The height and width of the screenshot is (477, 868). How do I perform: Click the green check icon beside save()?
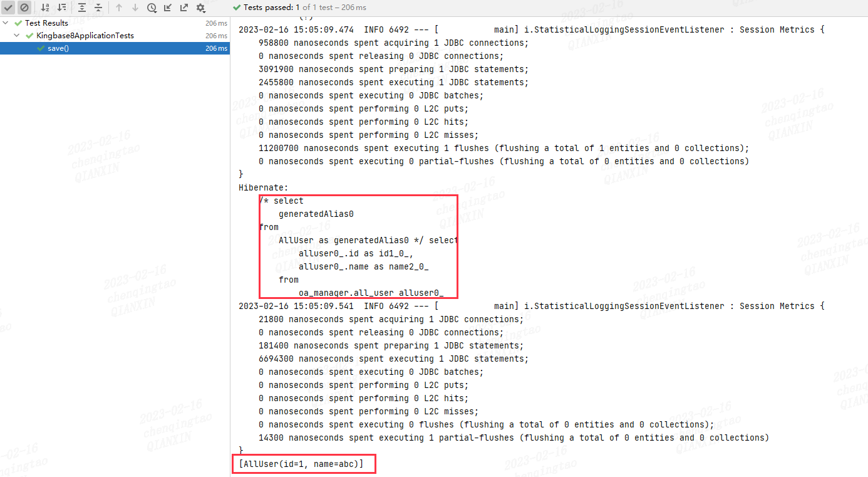tap(41, 48)
